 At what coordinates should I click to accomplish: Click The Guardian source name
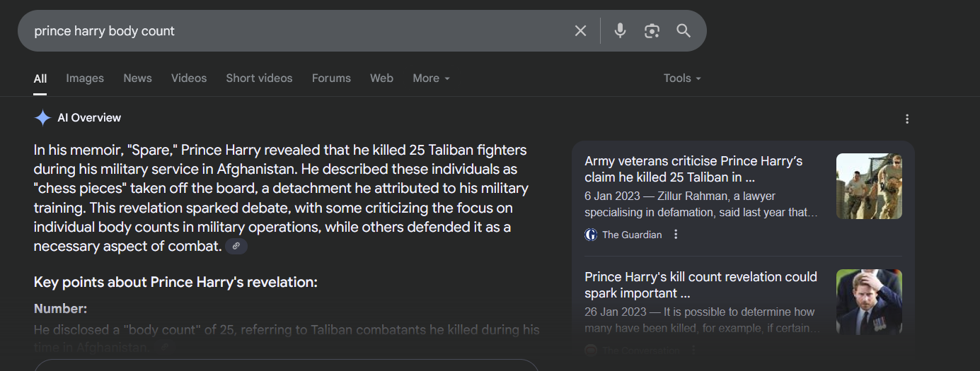point(632,235)
